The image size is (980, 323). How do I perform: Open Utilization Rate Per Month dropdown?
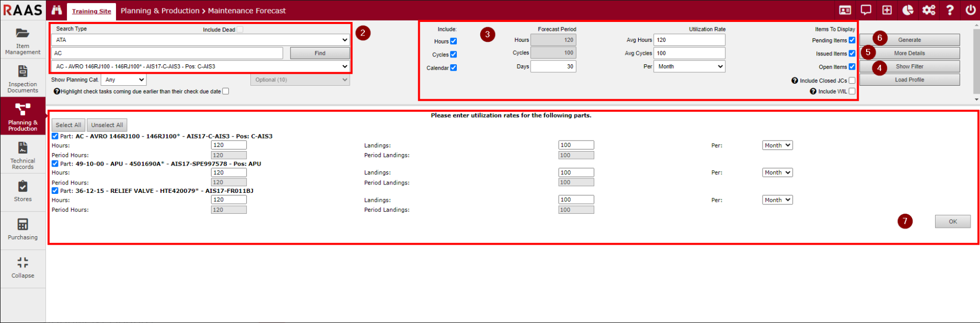pyautogui.click(x=689, y=66)
